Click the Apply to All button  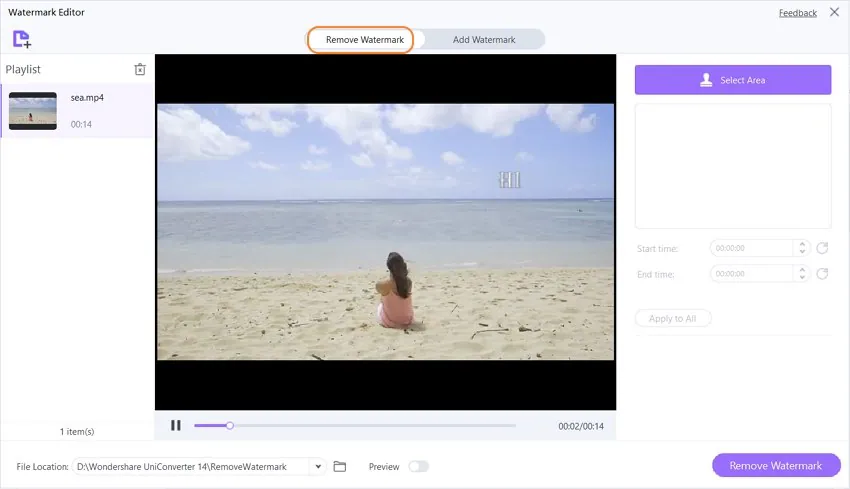tap(673, 319)
